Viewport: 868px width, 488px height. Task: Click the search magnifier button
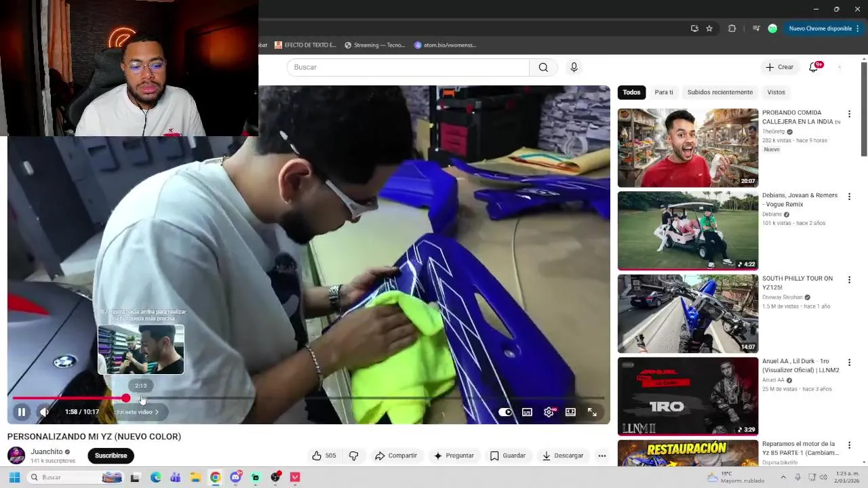click(543, 67)
